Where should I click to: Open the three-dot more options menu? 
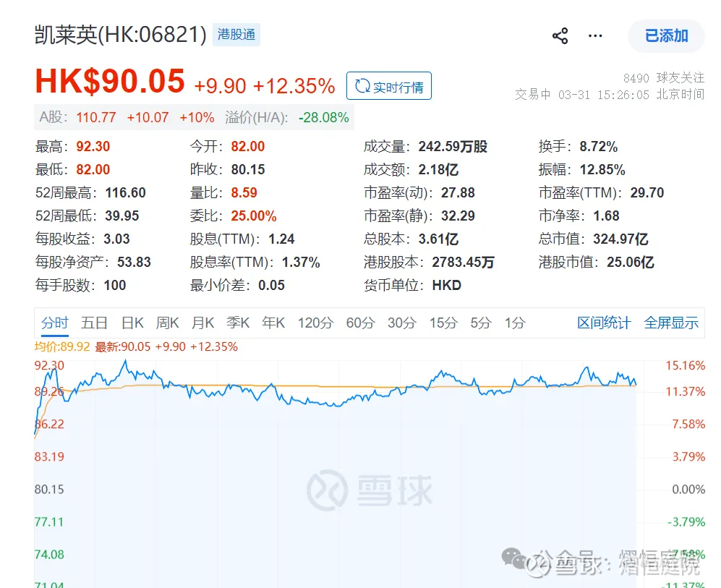(595, 36)
